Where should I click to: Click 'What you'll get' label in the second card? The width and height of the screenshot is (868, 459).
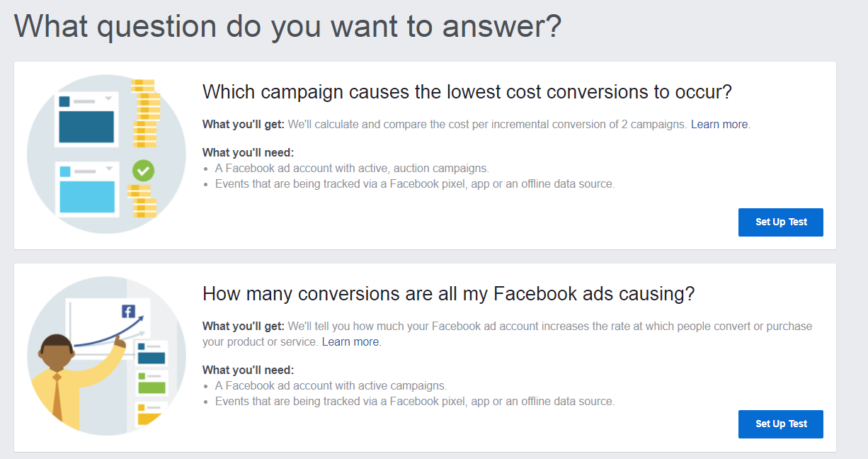pyautogui.click(x=243, y=327)
